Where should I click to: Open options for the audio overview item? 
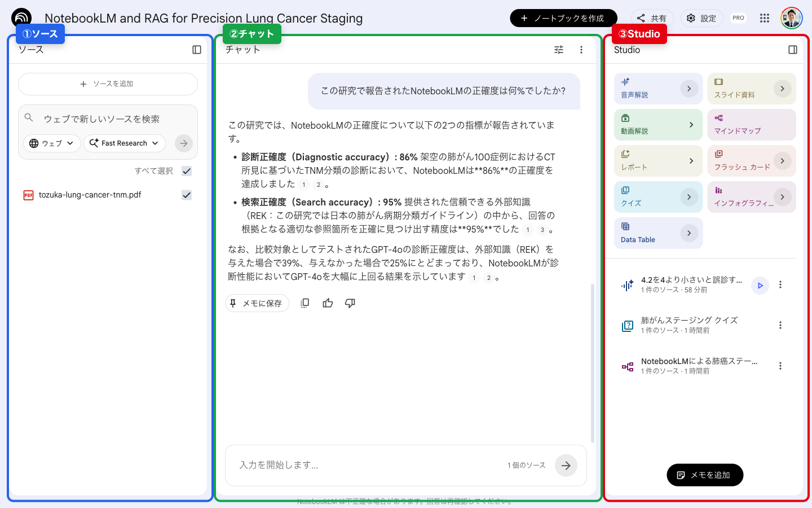pyautogui.click(x=780, y=284)
